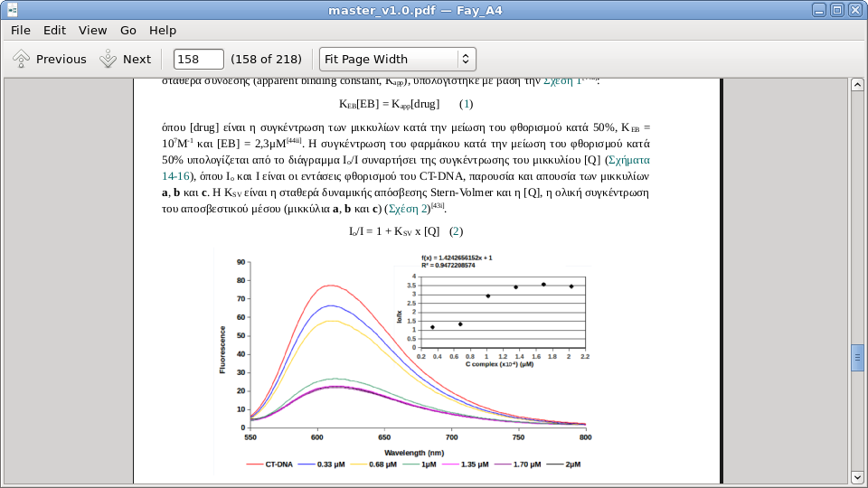Open the View menu
This screenshot has height=488, width=868.
click(92, 30)
